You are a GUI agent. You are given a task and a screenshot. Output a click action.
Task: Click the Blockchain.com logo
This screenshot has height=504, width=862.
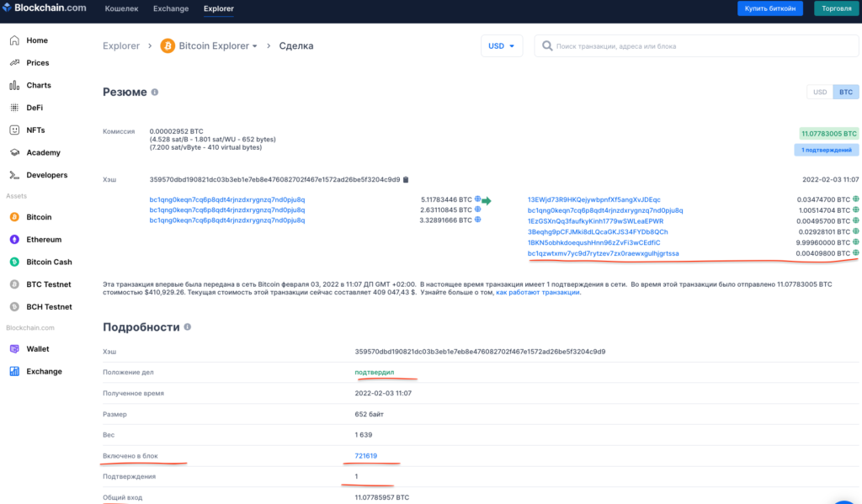(x=44, y=8)
